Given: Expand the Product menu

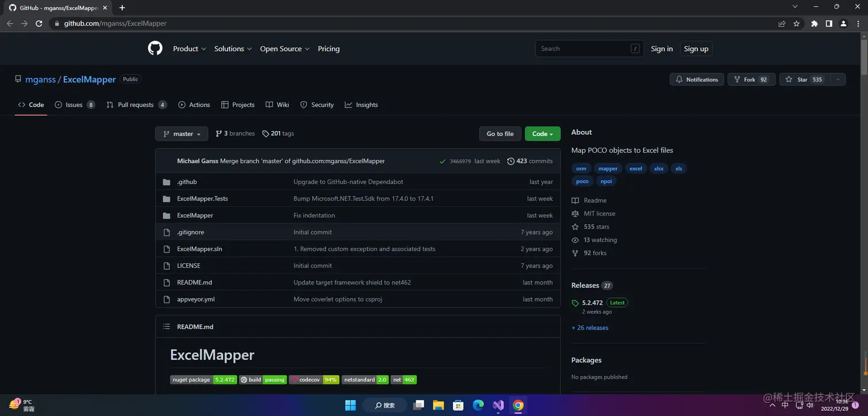Looking at the screenshot, I should [189, 49].
